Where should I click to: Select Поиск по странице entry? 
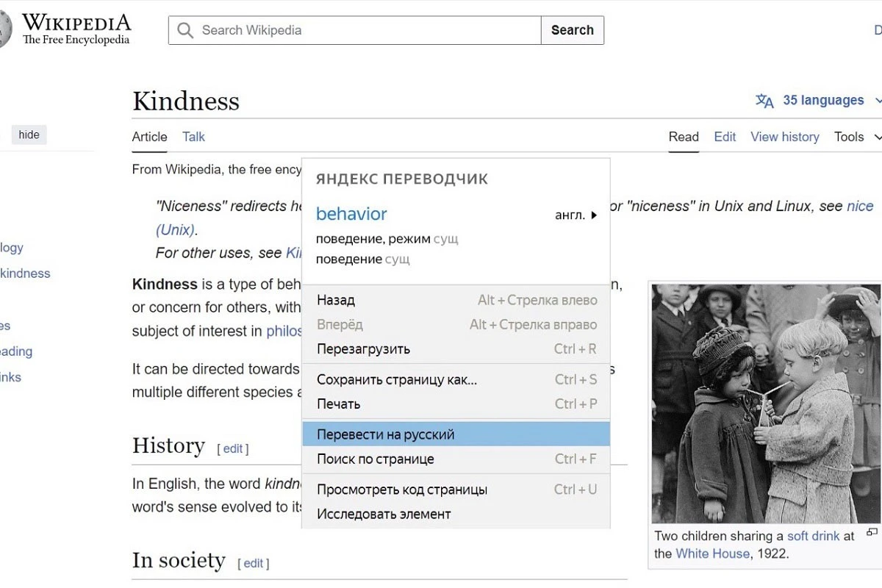point(456,459)
